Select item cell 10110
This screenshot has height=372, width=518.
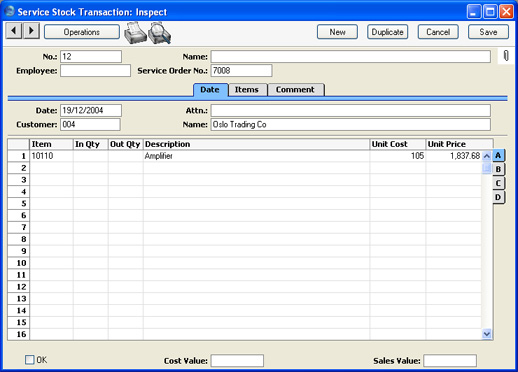(51, 156)
